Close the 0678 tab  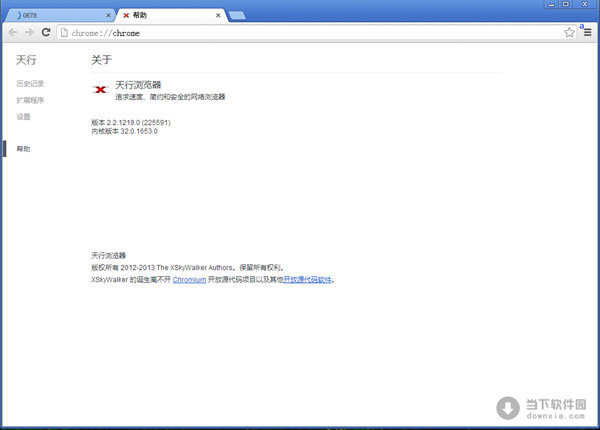tap(108, 15)
